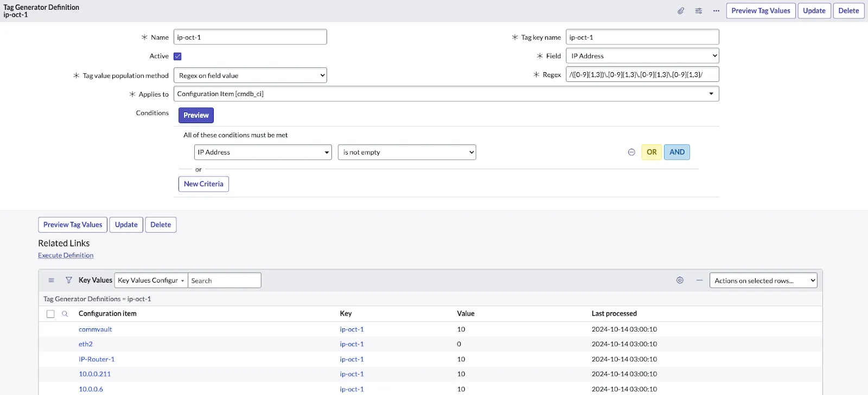This screenshot has width=868, height=395.
Task: Open the Field dropdown showing IP Address
Action: coord(642,56)
